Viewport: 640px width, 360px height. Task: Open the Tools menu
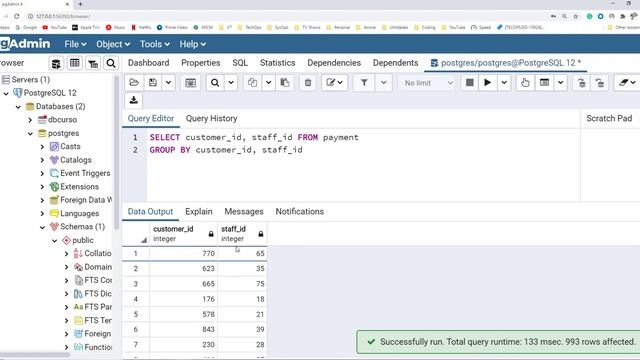coord(155,44)
